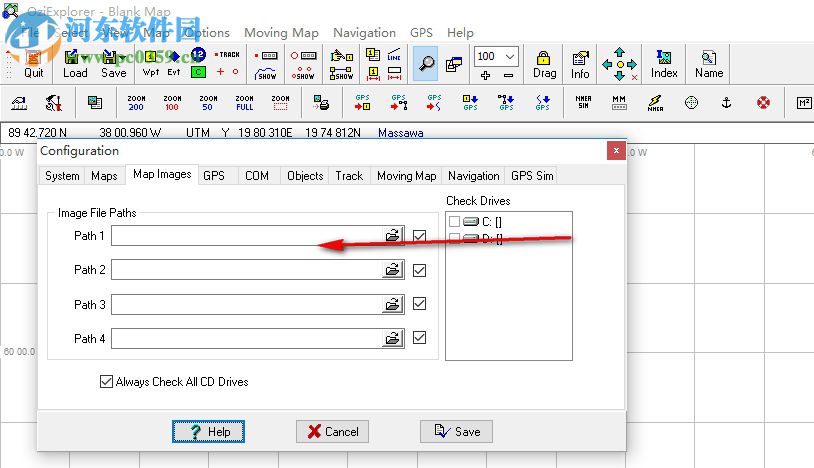Click the Help button in the Configuration dialog

(x=208, y=431)
